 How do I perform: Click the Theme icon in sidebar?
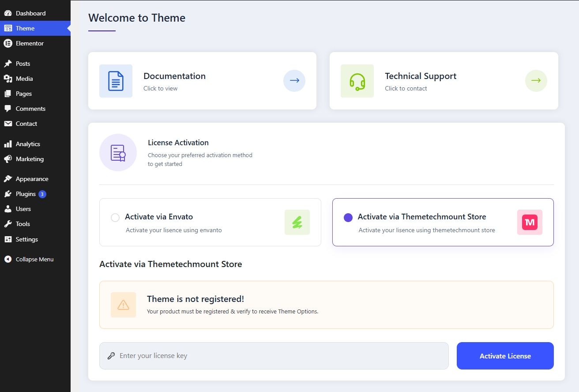pos(8,28)
